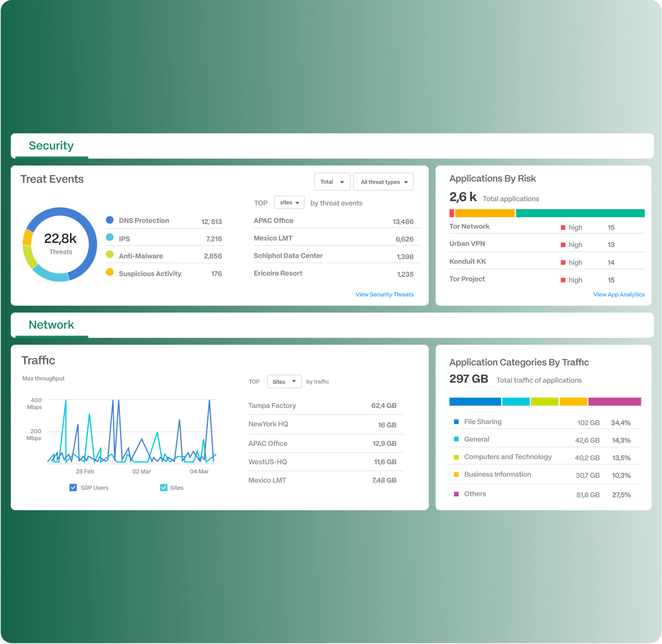This screenshot has width=662, height=644.
Task: Switch to the Security tab
Action: coord(51,146)
